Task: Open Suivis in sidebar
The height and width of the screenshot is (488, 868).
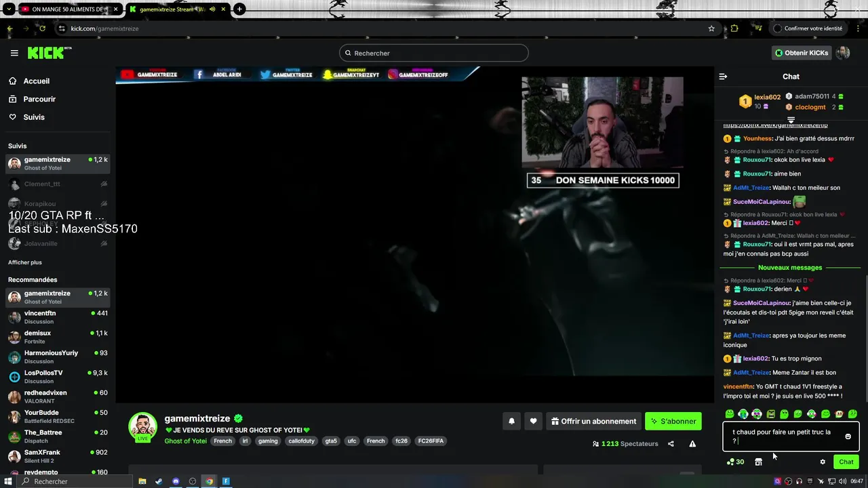Action: [x=26, y=117]
